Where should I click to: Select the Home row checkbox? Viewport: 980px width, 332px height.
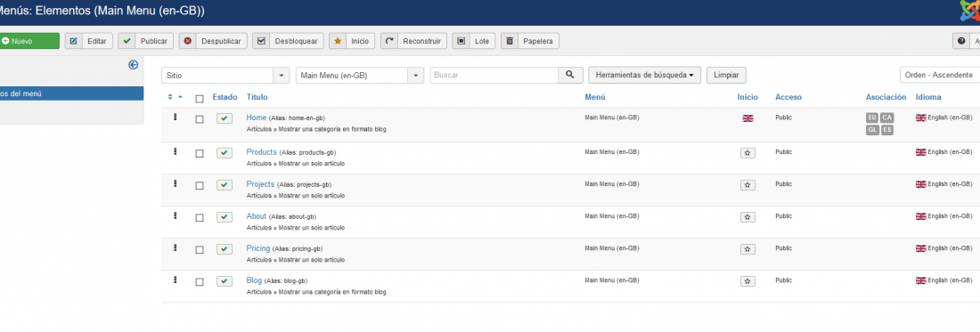tap(200, 119)
